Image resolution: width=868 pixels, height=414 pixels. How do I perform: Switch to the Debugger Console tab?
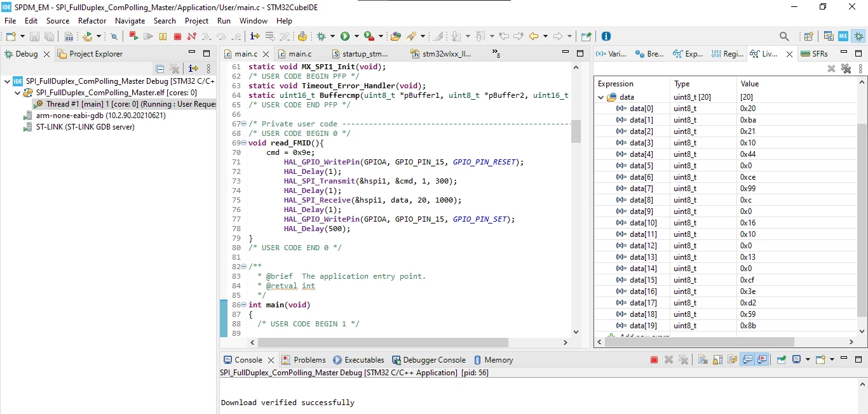[429, 360]
